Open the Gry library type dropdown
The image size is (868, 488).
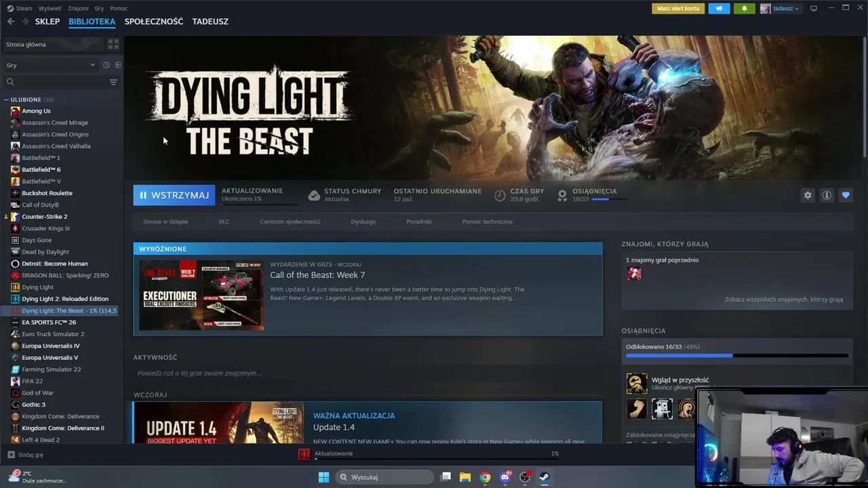50,65
